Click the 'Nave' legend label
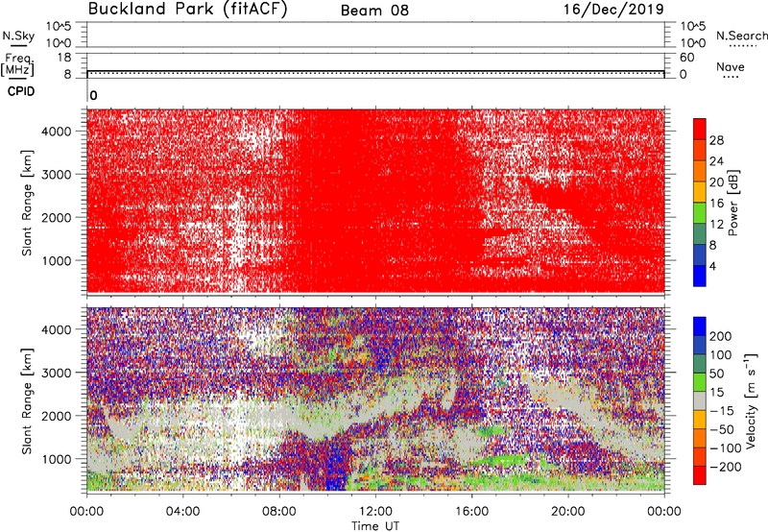768x532 pixels. (730, 66)
